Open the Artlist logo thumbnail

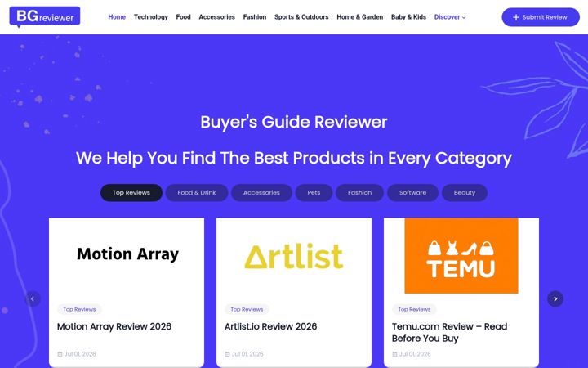[x=294, y=255]
